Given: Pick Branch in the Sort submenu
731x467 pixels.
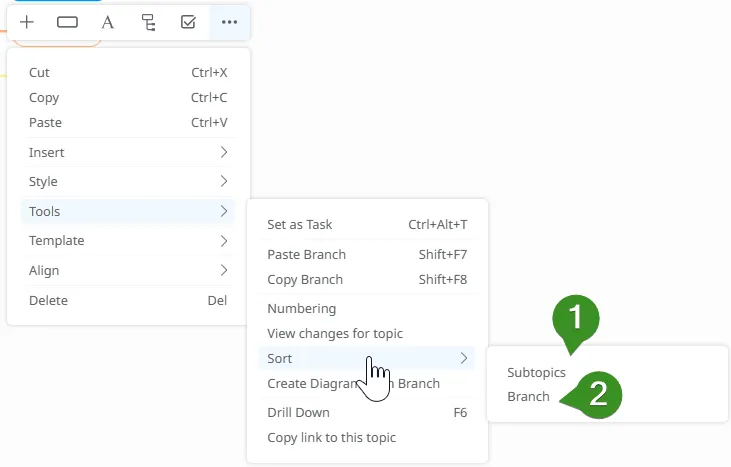Looking at the screenshot, I should (x=528, y=397).
